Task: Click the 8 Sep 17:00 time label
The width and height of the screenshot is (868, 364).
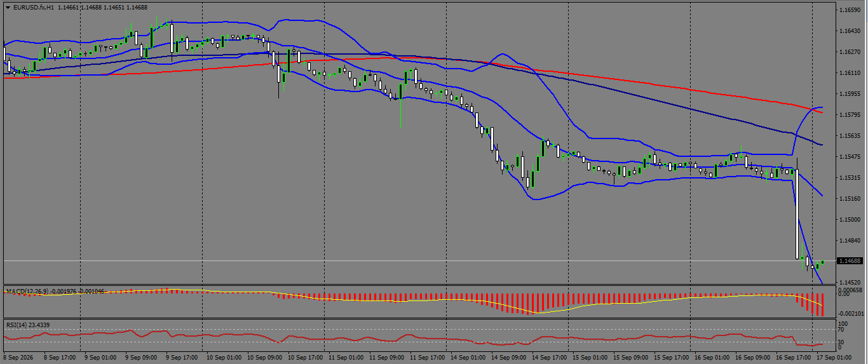Action: [x=60, y=358]
